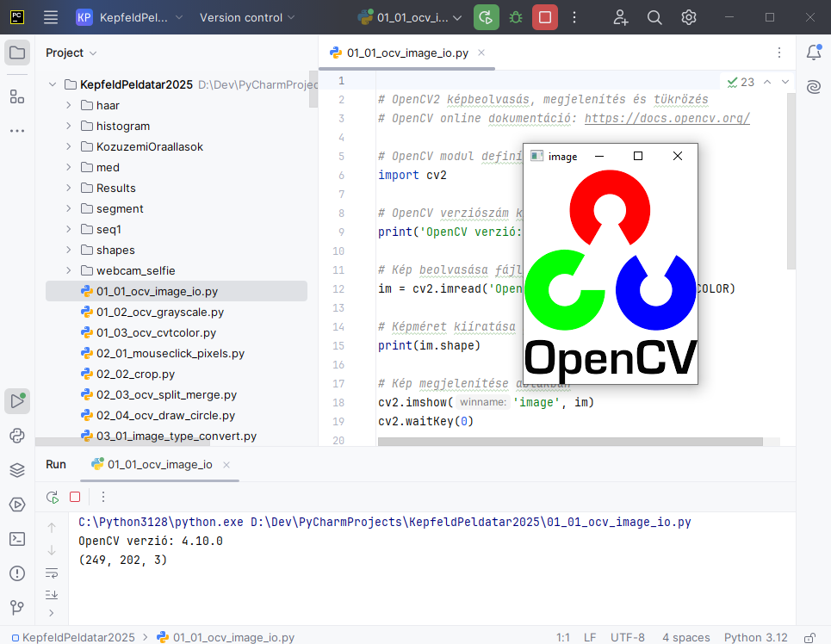Click Python 3.12 interpreter in status bar
This screenshot has width=831, height=644.
756,638
